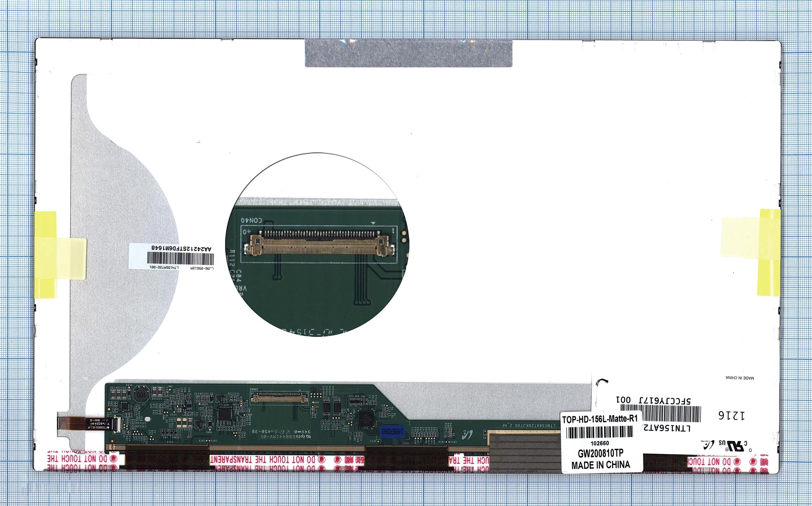
Task: Click the small CON40 connector on the PCB
Action: point(280,398)
